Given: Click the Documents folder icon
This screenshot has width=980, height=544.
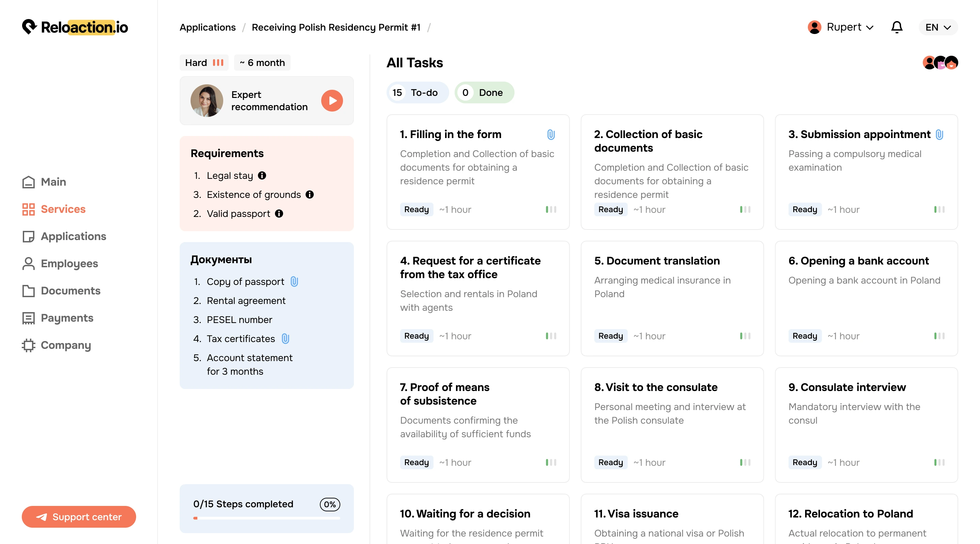Looking at the screenshot, I should (x=29, y=291).
